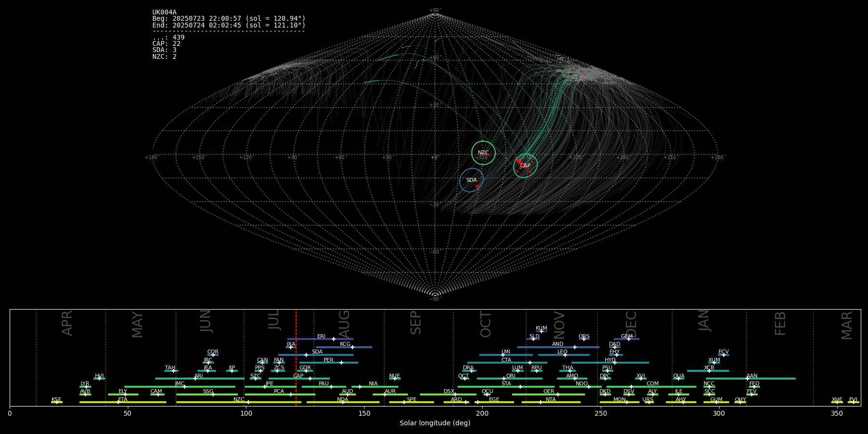The image size is (868, 434).
Task: Click the QUA shower label in the timeline
Action: [678, 376]
